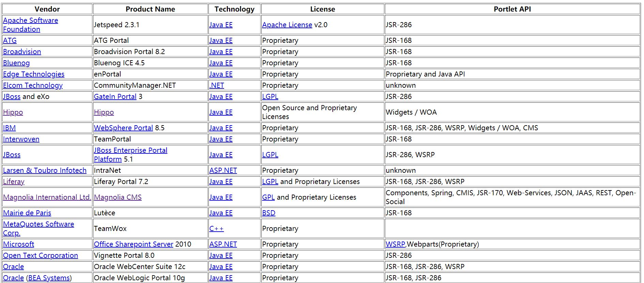Viewport: 644px width, 283px height.
Task: Click Java EE link in the Lutèce row
Action: pyautogui.click(x=221, y=213)
